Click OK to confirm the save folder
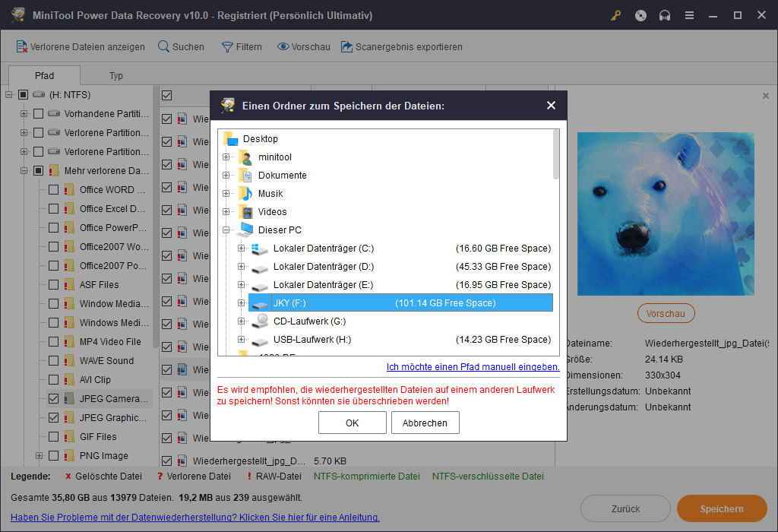Image resolution: width=778 pixels, height=532 pixels. pyautogui.click(x=352, y=423)
